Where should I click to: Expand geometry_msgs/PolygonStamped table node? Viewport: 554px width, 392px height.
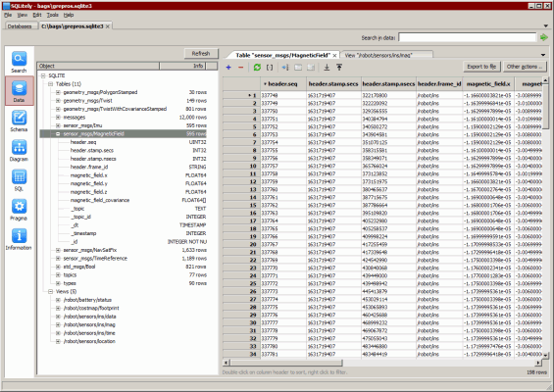58,92
